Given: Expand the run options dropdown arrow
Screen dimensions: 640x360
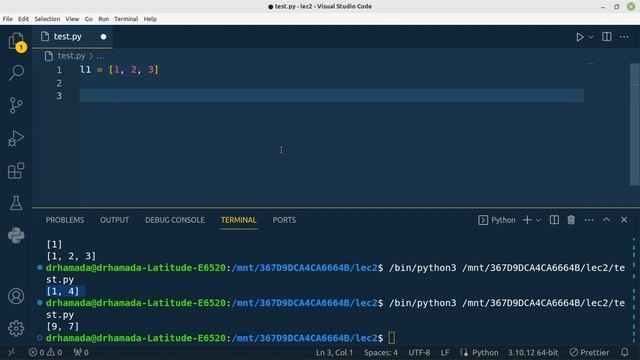Looking at the screenshot, I should pos(591,37).
